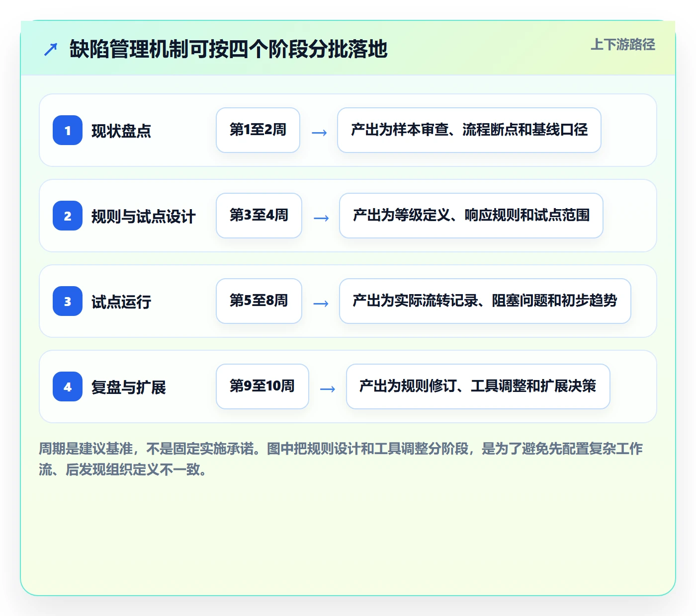Click the step 1 number badge

pyautogui.click(x=68, y=130)
